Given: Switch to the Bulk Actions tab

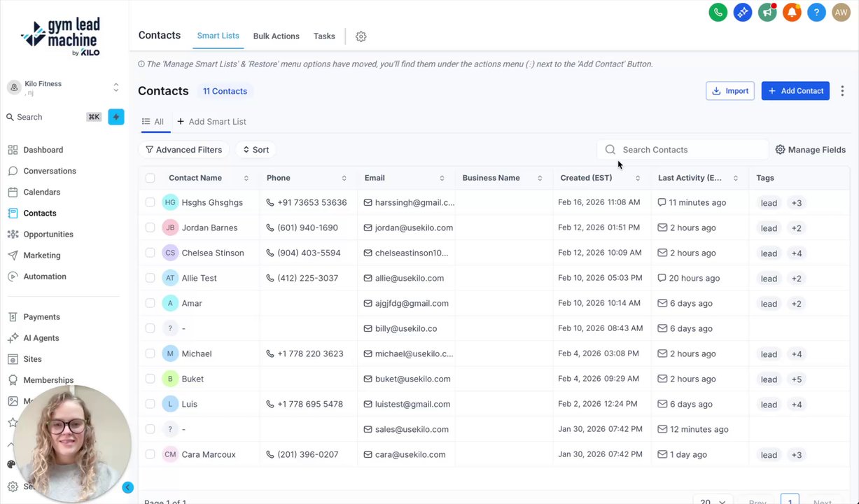Looking at the screenshot, I should 276,36.
